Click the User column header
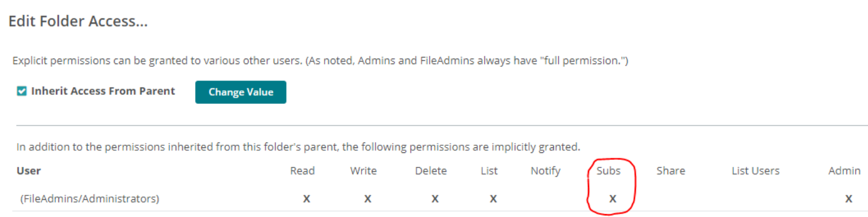Screen dimensions: 868x217 (x=29, y=171)
